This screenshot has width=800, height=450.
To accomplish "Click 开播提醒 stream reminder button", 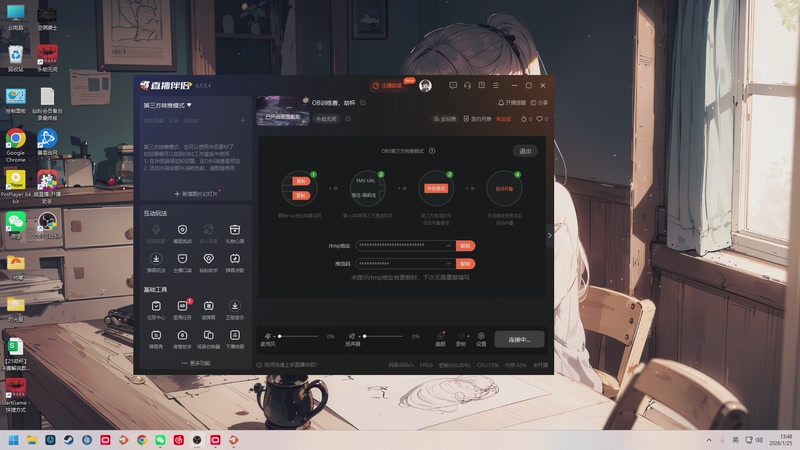I will [512, 103].
